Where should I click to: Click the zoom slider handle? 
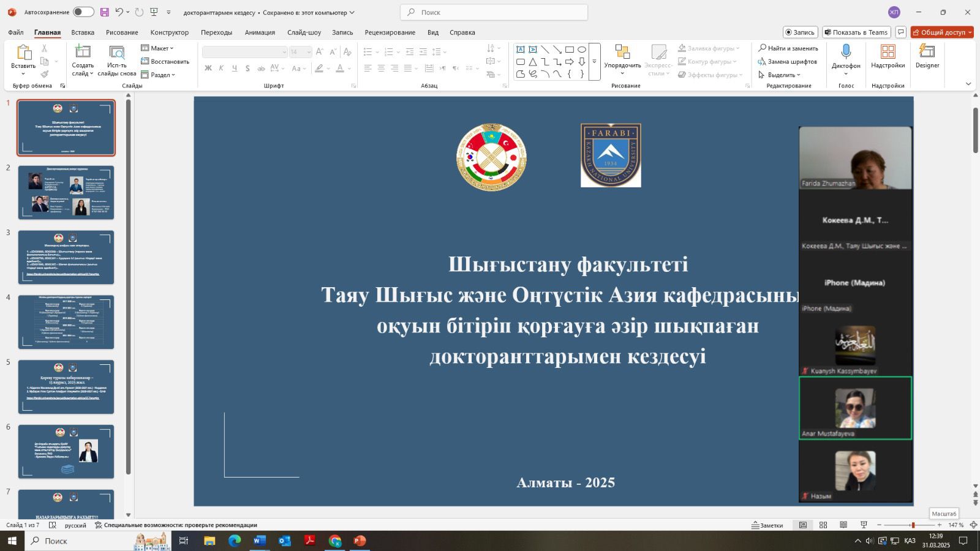pyautogui.click(x=913, y=525)
